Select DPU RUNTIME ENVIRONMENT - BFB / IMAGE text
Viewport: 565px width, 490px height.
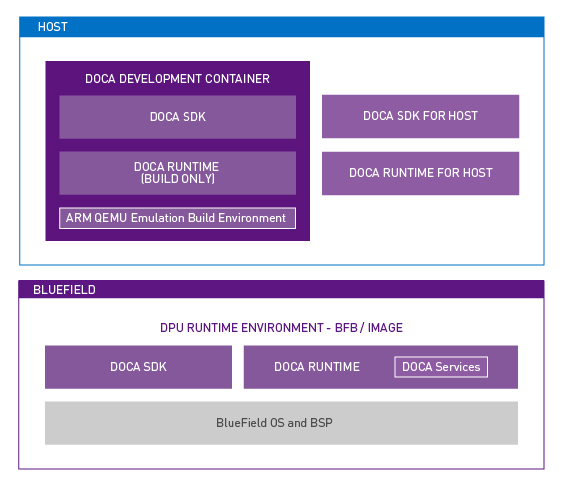coord(281,328)
